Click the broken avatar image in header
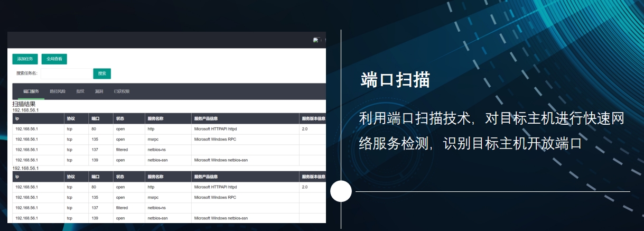The image size is (644, 231). coord(316,40)
